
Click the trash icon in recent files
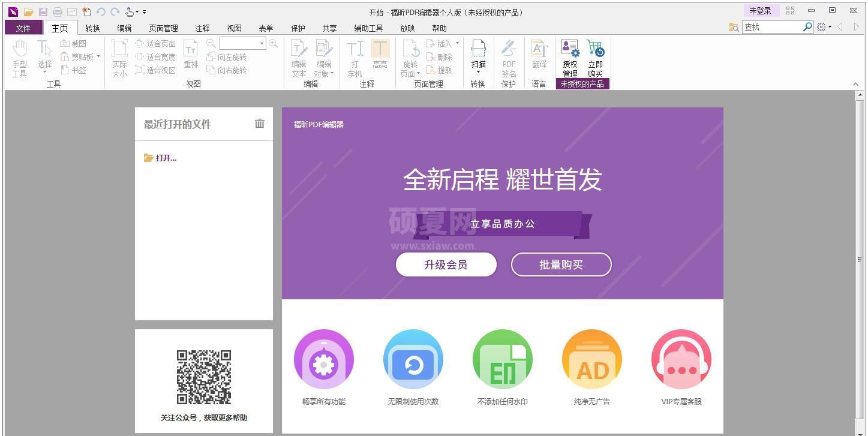260,123
